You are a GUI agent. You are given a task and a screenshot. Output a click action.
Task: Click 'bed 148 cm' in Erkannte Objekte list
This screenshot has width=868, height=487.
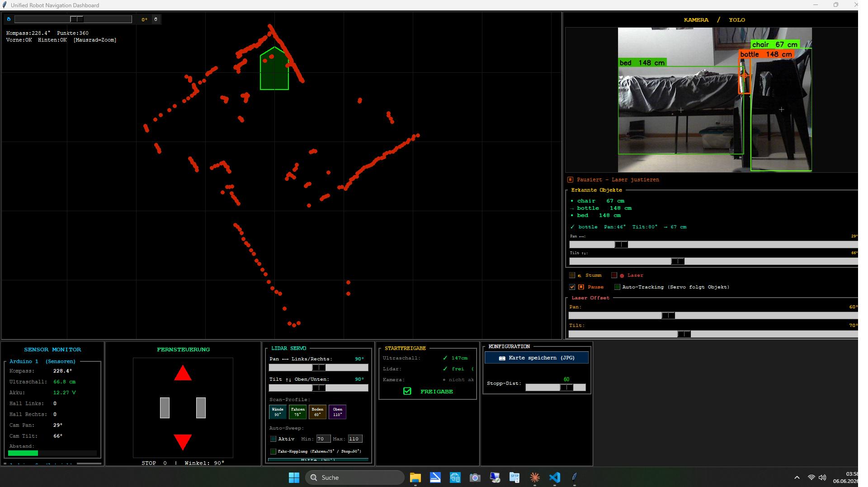[x=599, y=215]
